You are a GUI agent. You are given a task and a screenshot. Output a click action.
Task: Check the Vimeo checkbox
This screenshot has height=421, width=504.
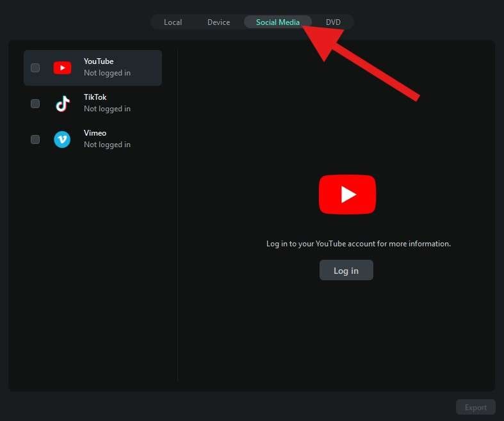(x=35, y=139)
